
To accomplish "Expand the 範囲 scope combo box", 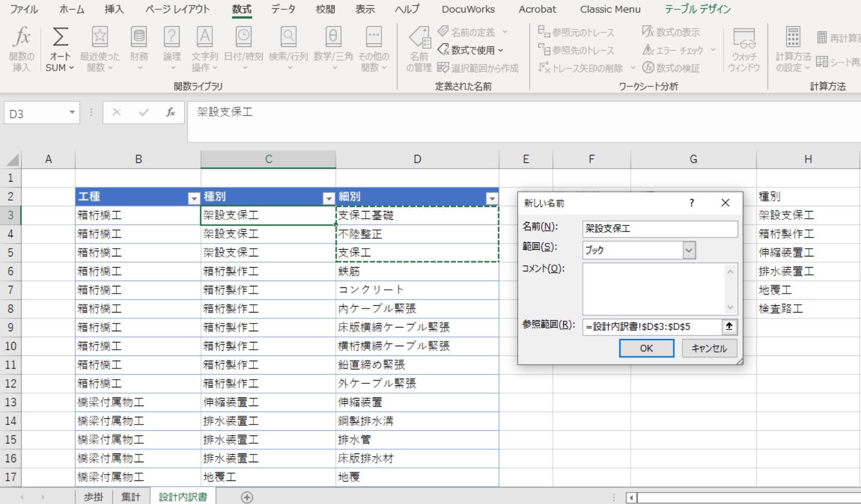I will 689,250.
